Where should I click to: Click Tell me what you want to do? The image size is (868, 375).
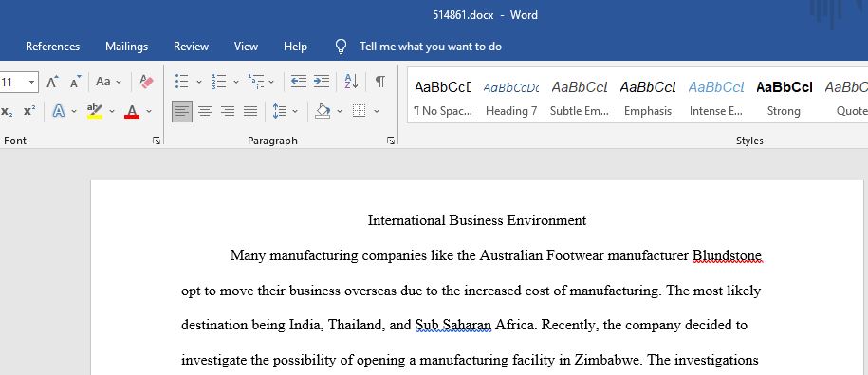431,47
